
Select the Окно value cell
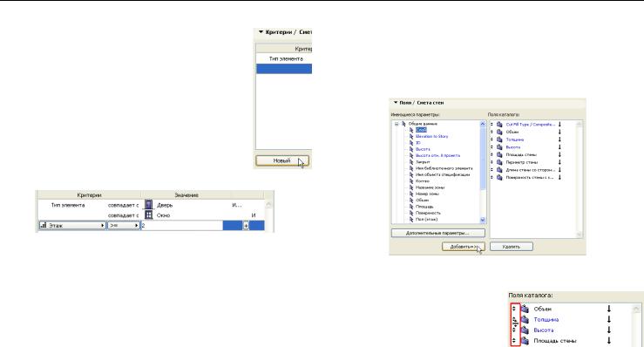point(164,215)
